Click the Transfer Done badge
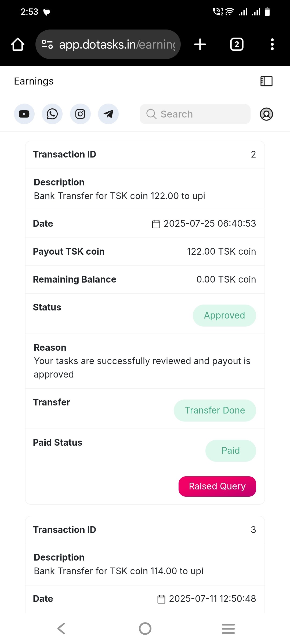 tap(215, 410)
